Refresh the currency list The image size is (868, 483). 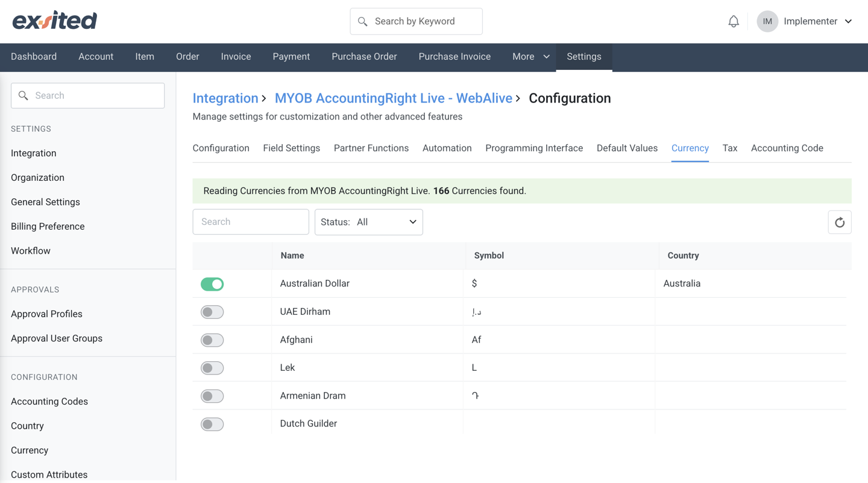(x=840, y=223)
